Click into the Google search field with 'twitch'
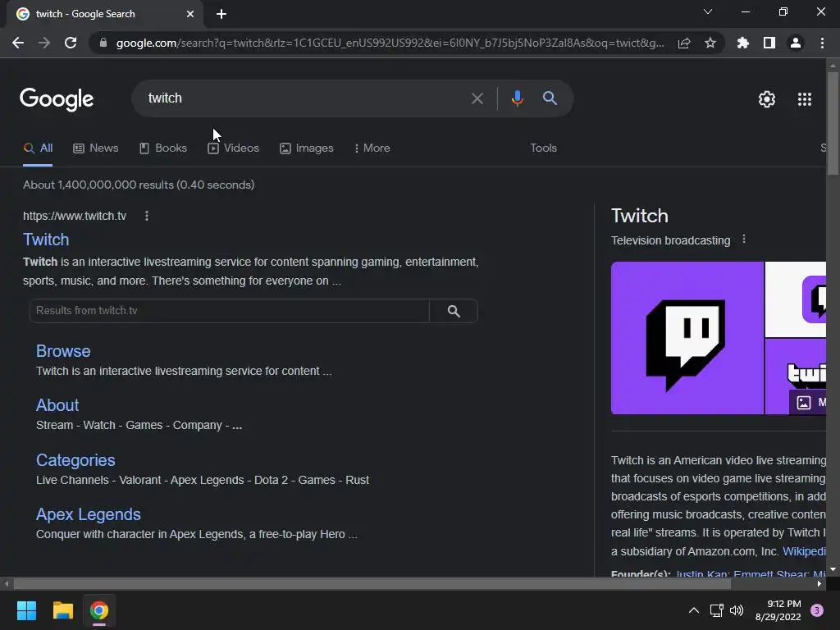 [x=305, y=98]
